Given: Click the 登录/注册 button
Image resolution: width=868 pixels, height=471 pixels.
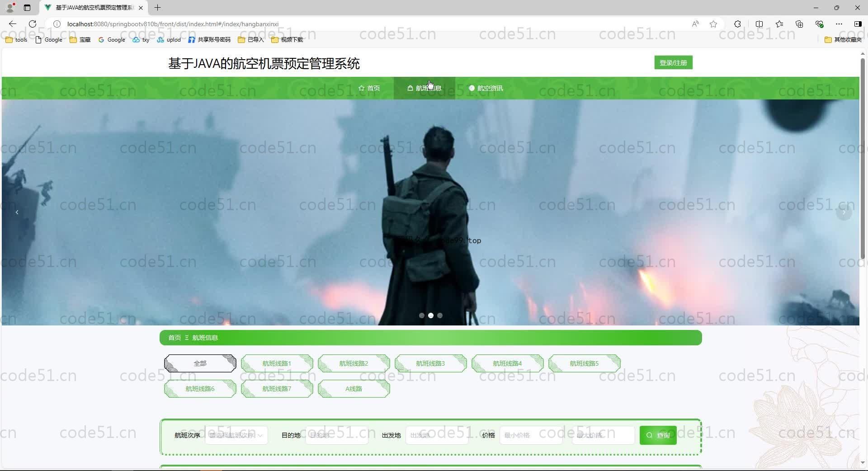Looking at the screenshot, I should (x=673, y=63).
